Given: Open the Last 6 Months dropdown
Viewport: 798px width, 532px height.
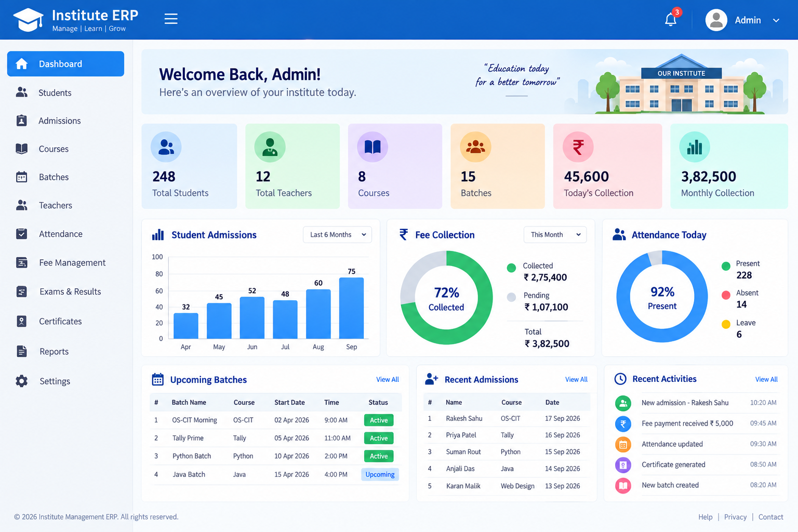Looking at the screenshot, I should (338, 235).
